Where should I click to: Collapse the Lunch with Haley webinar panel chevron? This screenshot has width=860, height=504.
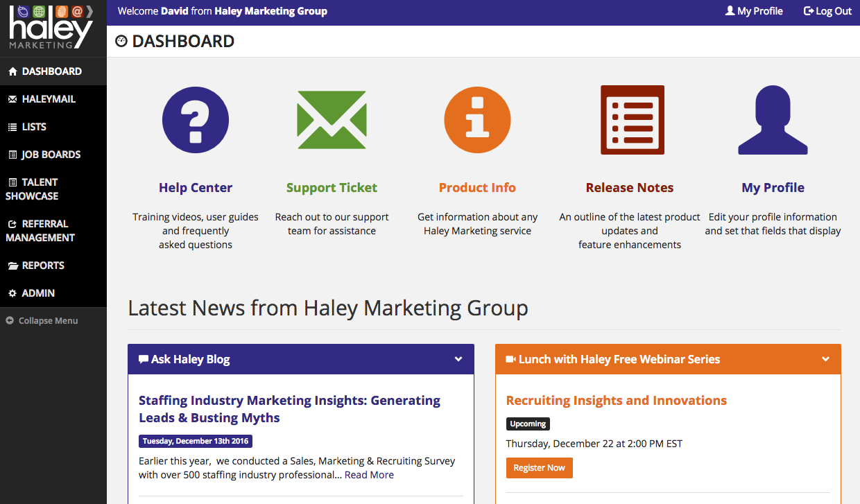(825, 359)
